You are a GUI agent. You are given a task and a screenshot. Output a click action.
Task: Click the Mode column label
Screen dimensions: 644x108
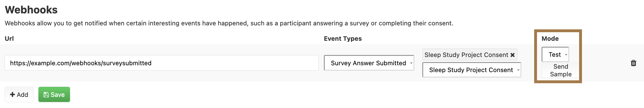(550, 38)
